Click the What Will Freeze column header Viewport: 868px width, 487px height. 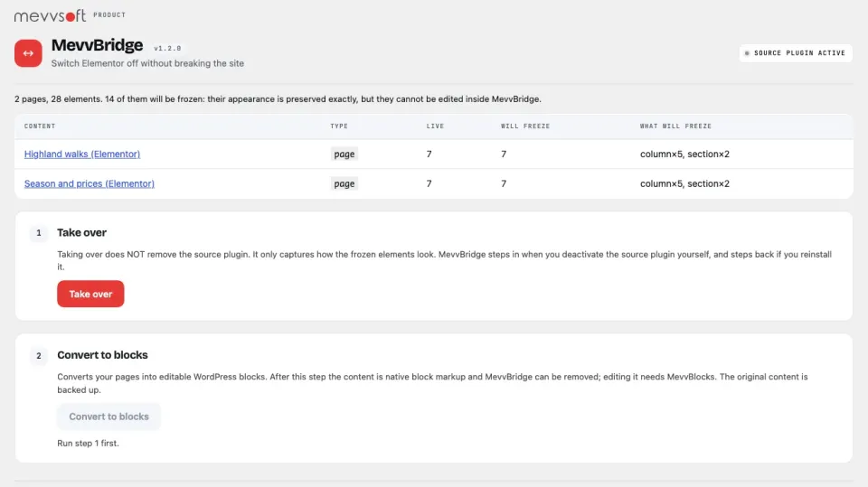(x=676, y=126)
